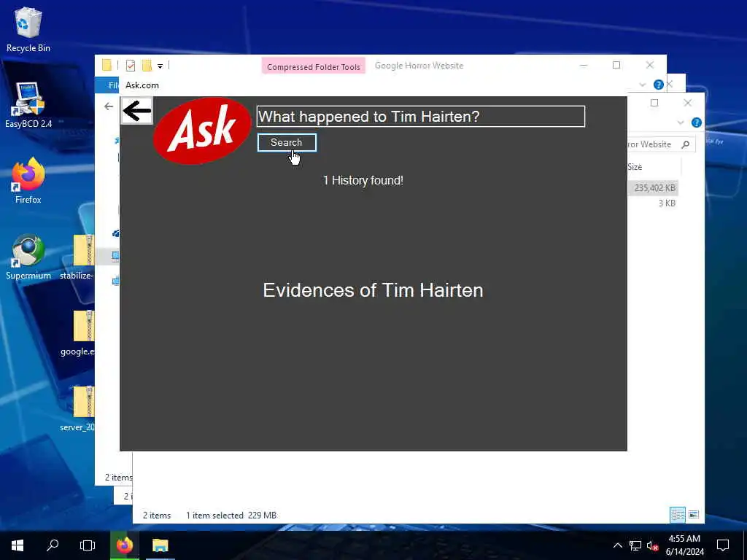Click the red Ask logo
This screenshot has height=560, width=747.
click(x=202, y=131)
